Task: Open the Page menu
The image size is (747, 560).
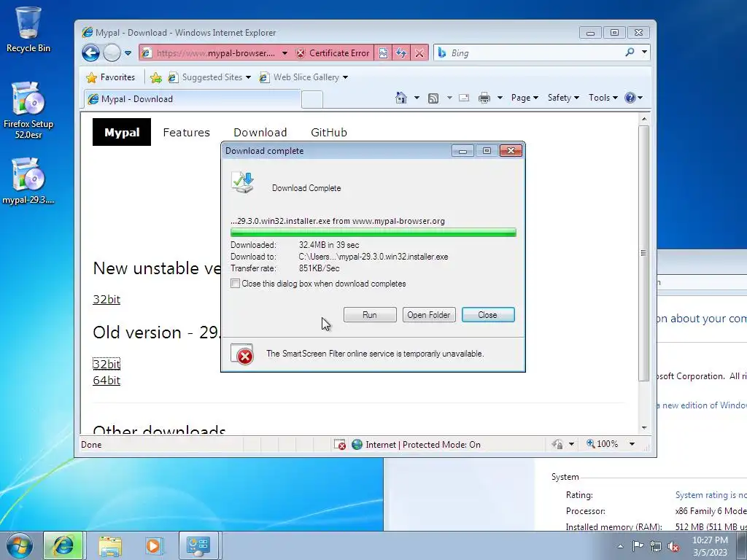Action: 524,98
